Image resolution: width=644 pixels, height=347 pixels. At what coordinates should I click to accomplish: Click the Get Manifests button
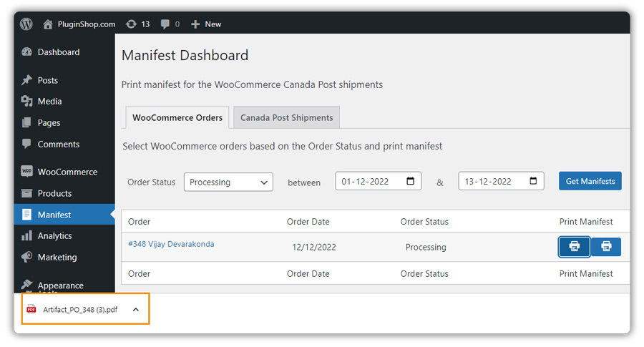(x=590, y=181)
